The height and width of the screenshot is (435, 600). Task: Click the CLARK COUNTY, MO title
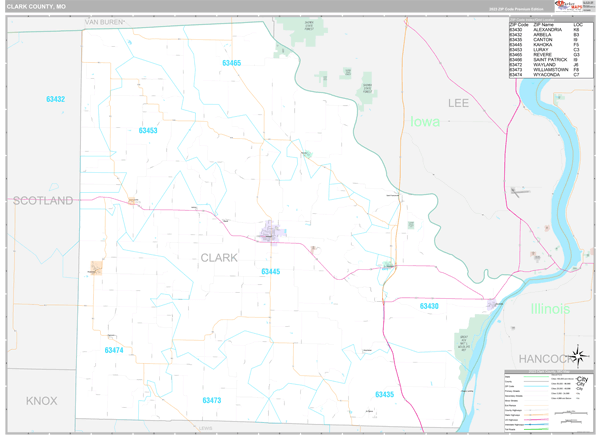pyautogui.click(x=38, y=6)
